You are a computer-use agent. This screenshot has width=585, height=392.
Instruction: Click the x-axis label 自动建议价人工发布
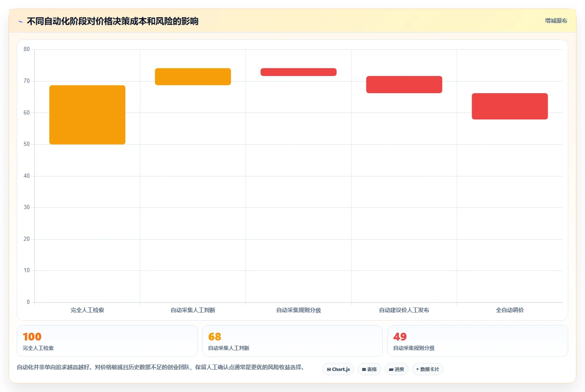[x=404, y=310]
